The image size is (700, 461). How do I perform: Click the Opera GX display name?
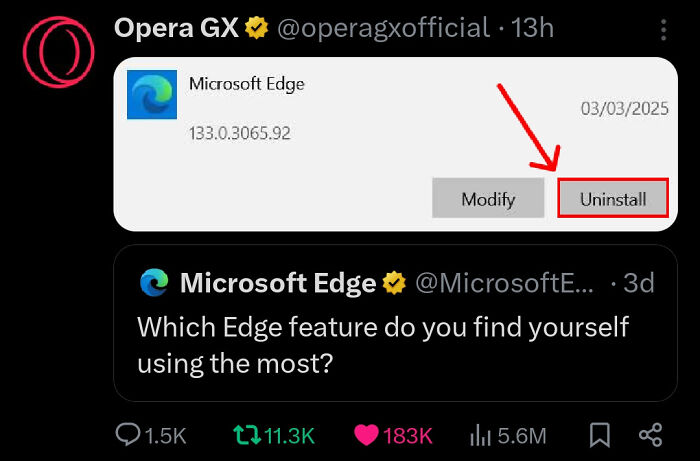(x=177, y=29)
